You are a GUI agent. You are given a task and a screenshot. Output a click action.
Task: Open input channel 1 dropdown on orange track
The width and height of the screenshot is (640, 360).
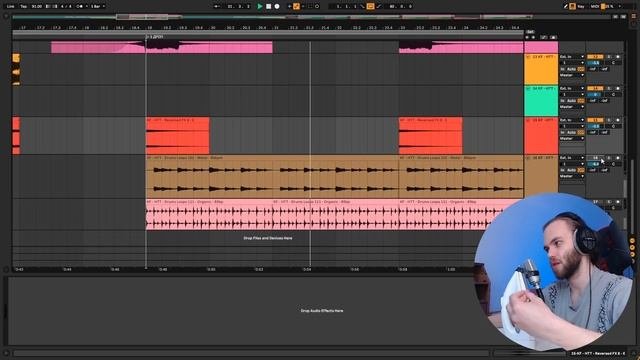[x=572, y=63]
